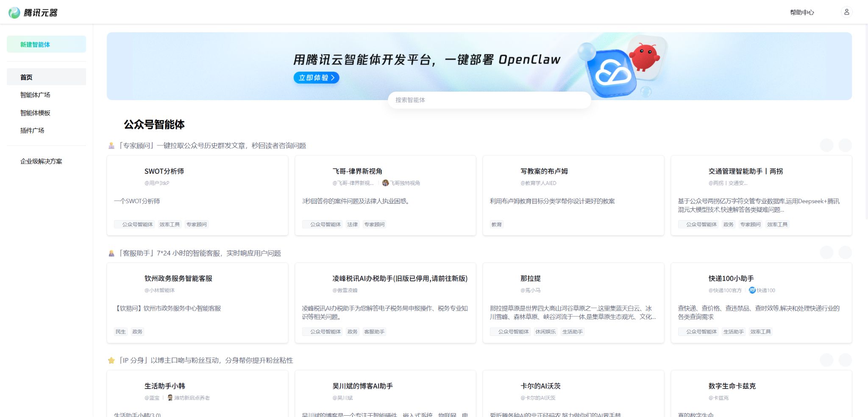This screenshot has height=417, width=868.
Task: Focus the 搜索智能体 search field
Action: 489,100
